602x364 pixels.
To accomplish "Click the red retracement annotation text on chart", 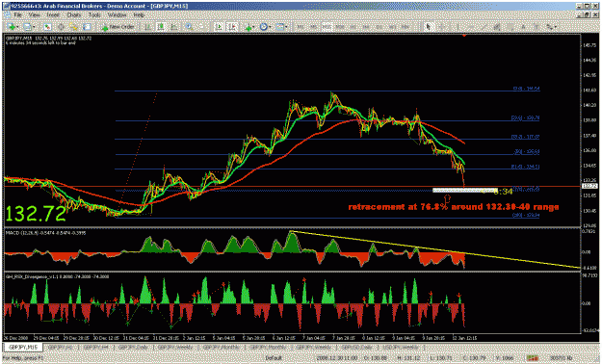I will 454,207.
